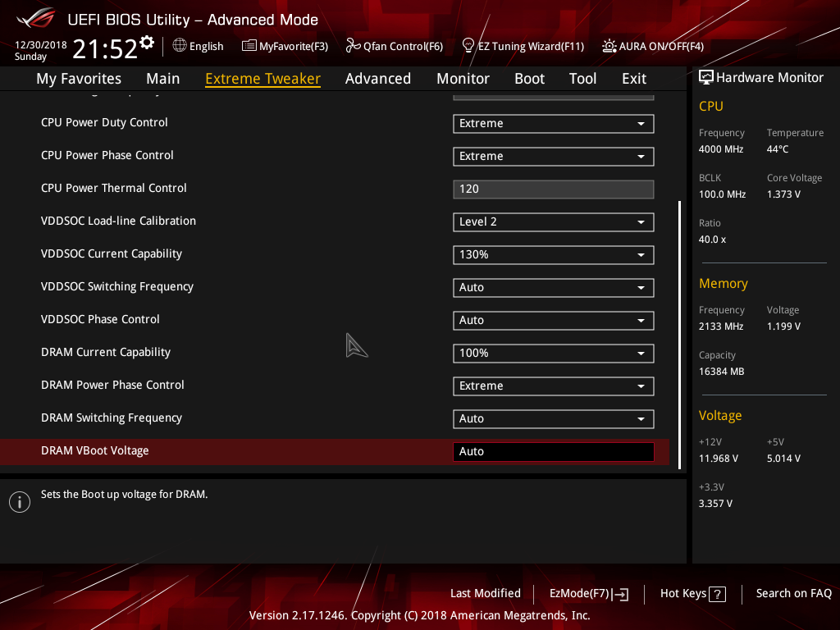Screen dimensions: 840x630
Task: Click Core Voltage 1.373 V value
Action: point(783,194)
